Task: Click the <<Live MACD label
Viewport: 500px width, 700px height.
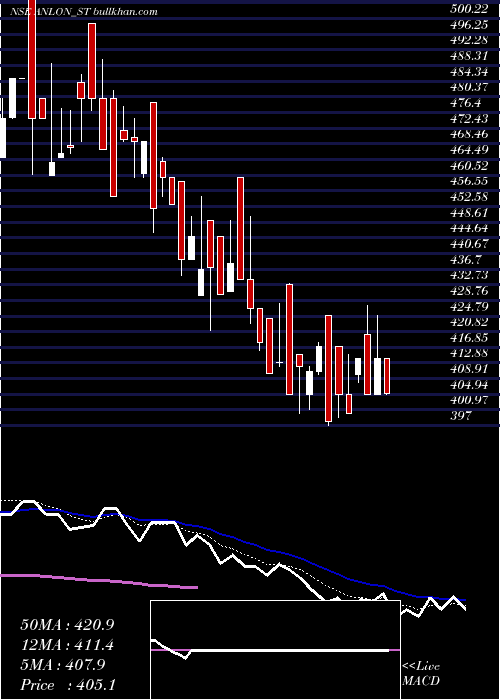Action: point(421,674)
